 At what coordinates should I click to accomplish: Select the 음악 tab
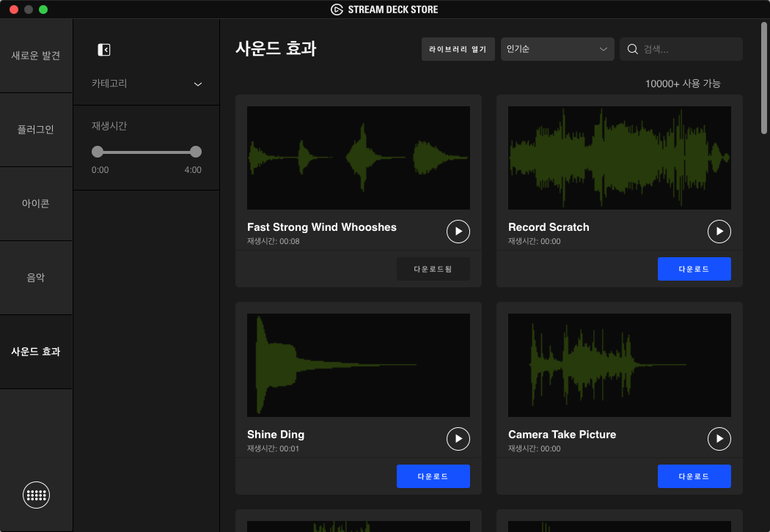click(36, 278)
